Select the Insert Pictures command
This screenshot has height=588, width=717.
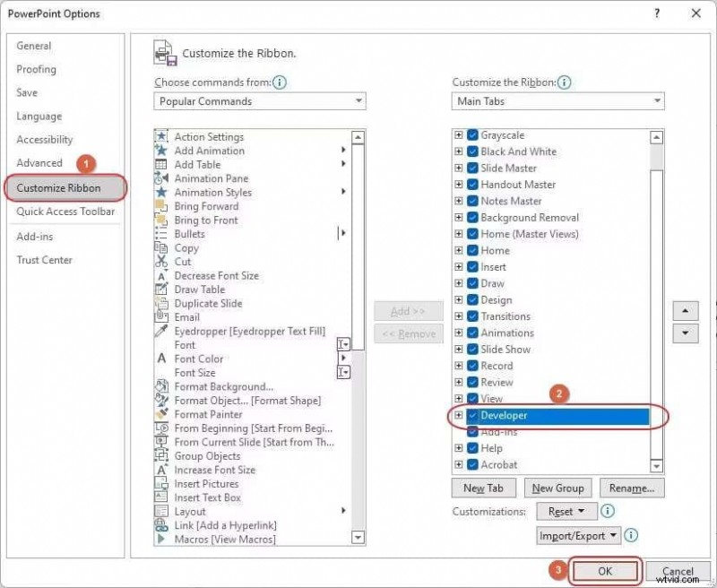click(x=206, y=483)
